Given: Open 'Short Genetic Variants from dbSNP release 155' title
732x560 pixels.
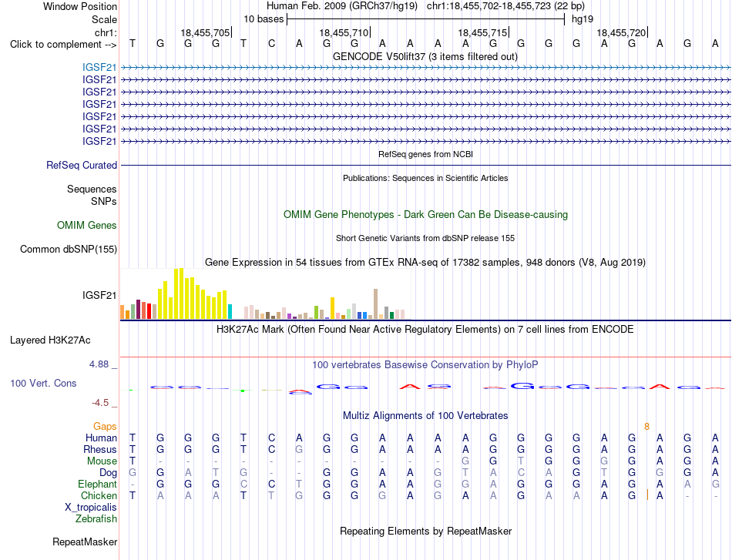Looking at the screenshot, I should tap(425, 238).
